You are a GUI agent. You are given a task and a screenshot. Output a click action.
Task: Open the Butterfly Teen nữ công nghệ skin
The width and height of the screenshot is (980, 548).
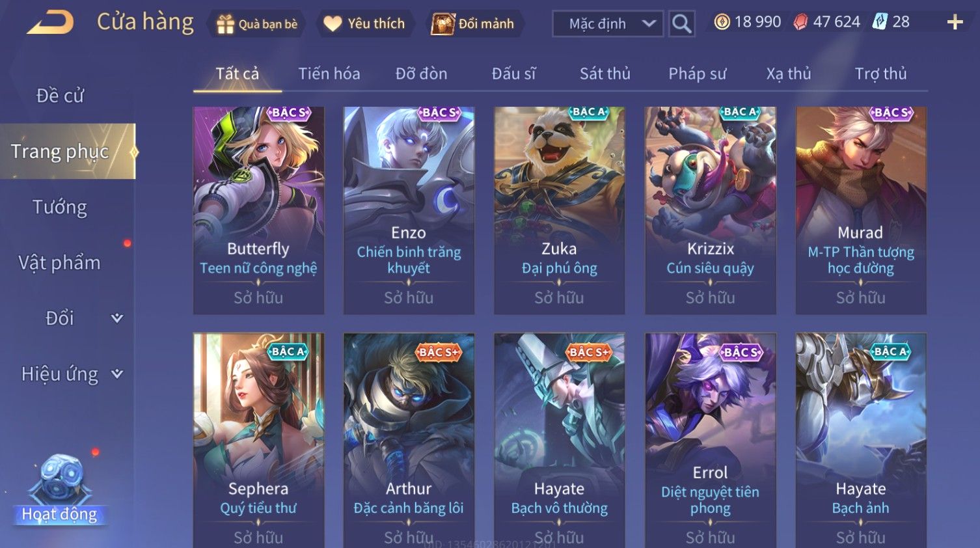click(258, 211)
